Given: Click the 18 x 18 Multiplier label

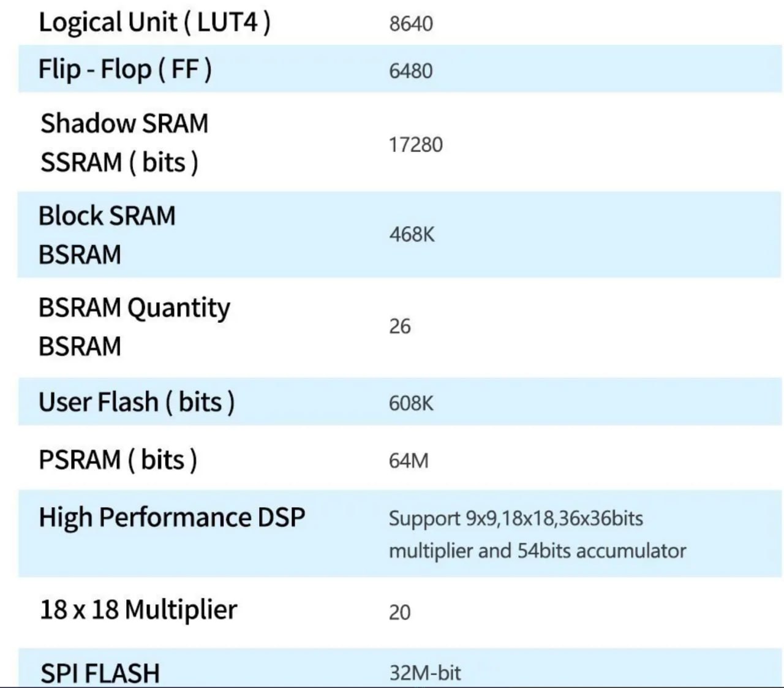Looking at the screenshot, I should pyautogui.click(x=138, y=610).
